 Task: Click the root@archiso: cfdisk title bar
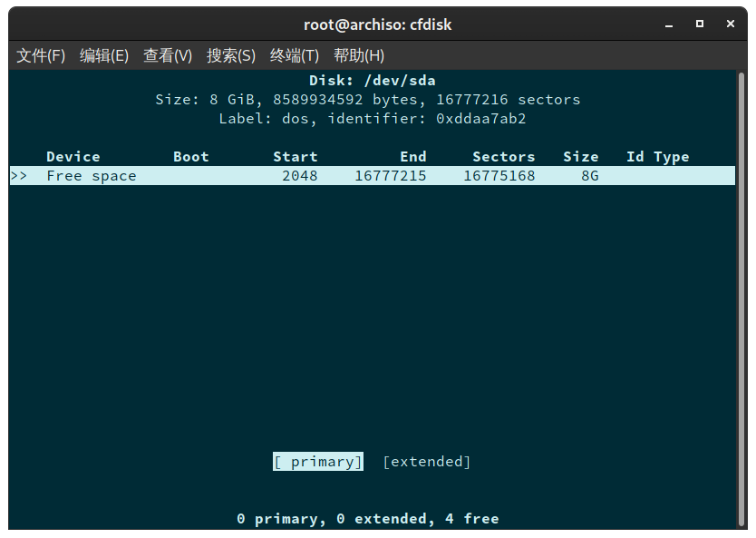tap(377, 24)
